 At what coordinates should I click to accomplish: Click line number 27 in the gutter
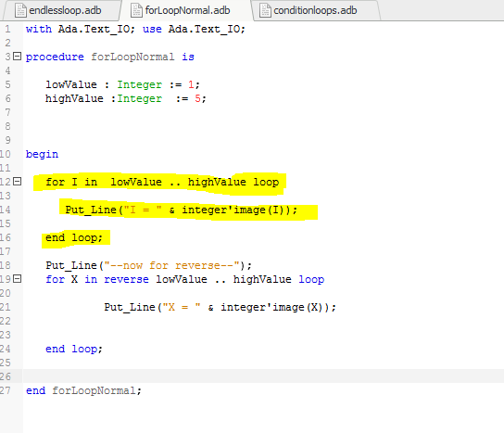point(6,390)
